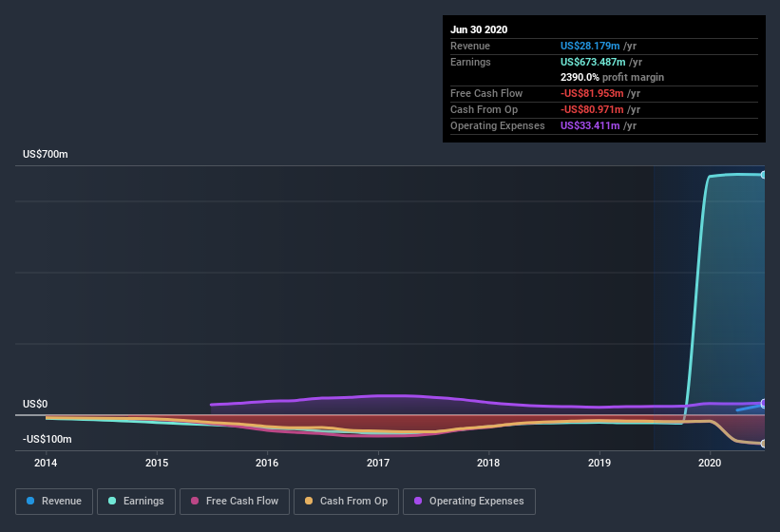
Task: Click the Revenue label in tooltip
Action: tap(470, 46)
